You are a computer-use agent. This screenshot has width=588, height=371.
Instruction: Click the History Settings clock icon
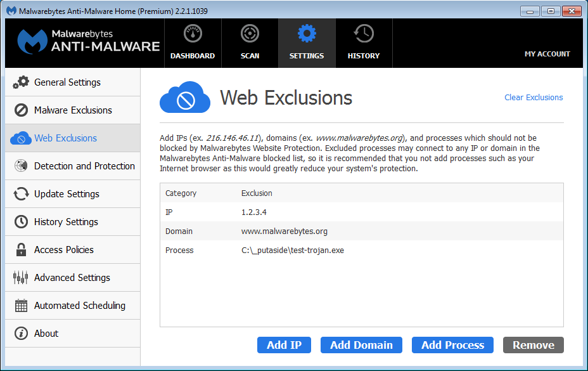point(21,221)
